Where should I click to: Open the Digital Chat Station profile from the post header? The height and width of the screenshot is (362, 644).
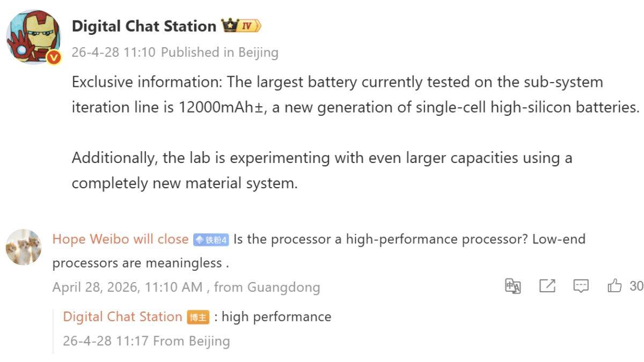(x=144, y=26)
